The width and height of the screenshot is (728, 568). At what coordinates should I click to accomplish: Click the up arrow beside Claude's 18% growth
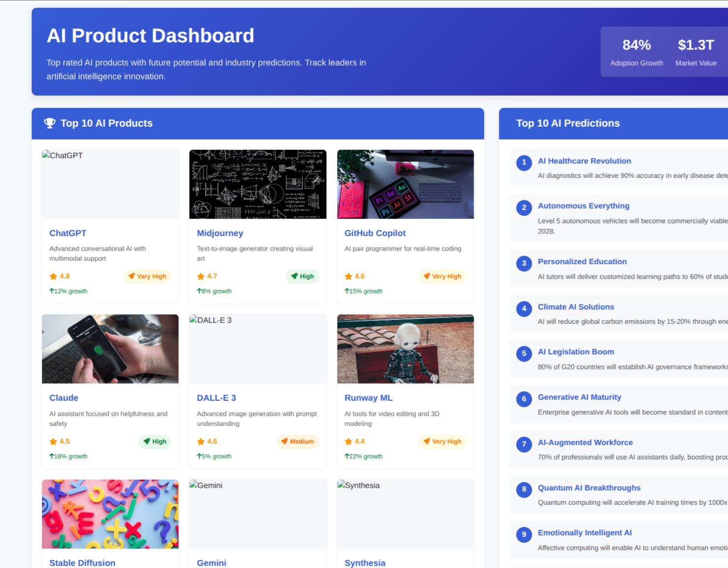51,456
